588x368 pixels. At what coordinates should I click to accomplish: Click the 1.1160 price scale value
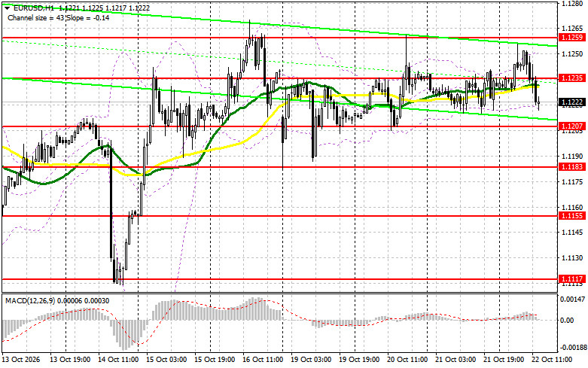[x=572, y=207]
